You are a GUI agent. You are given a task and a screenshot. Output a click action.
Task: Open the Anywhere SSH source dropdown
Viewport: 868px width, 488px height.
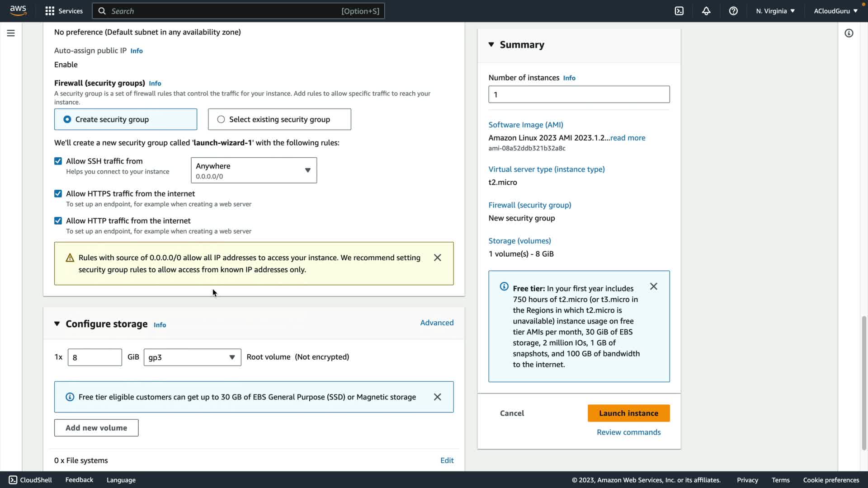point(254,170)
